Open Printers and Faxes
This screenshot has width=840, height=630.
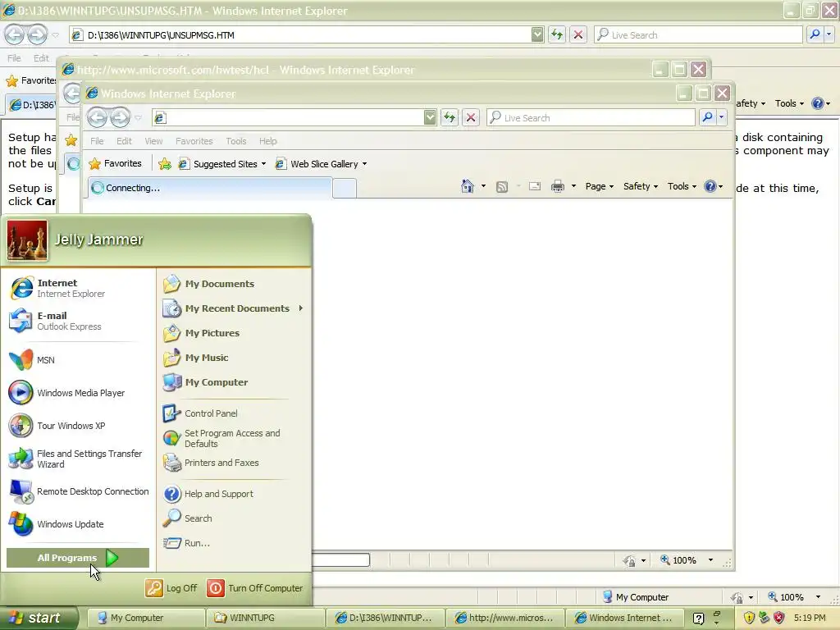(x=234, y=463)
